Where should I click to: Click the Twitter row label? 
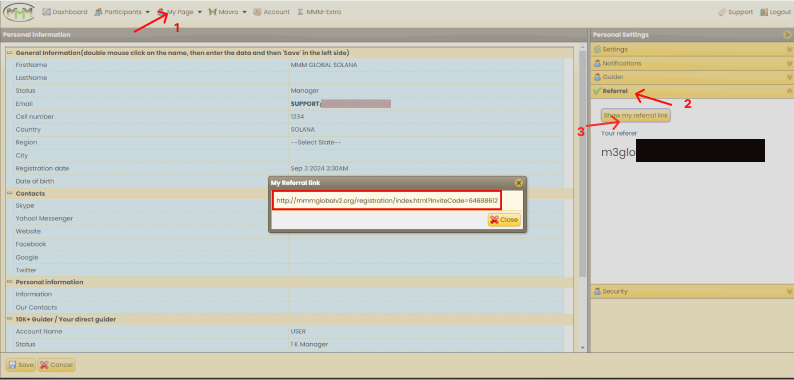click(x=26, y=270)
